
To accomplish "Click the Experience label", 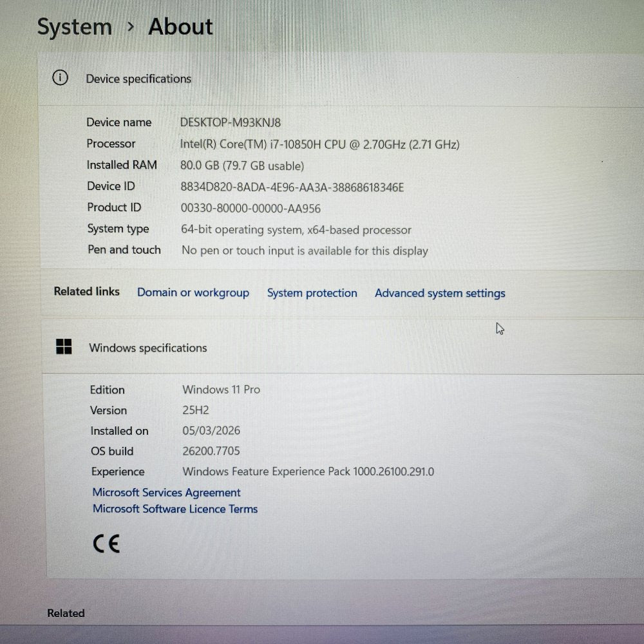I will pyautogui.click(x=118, y=472).
